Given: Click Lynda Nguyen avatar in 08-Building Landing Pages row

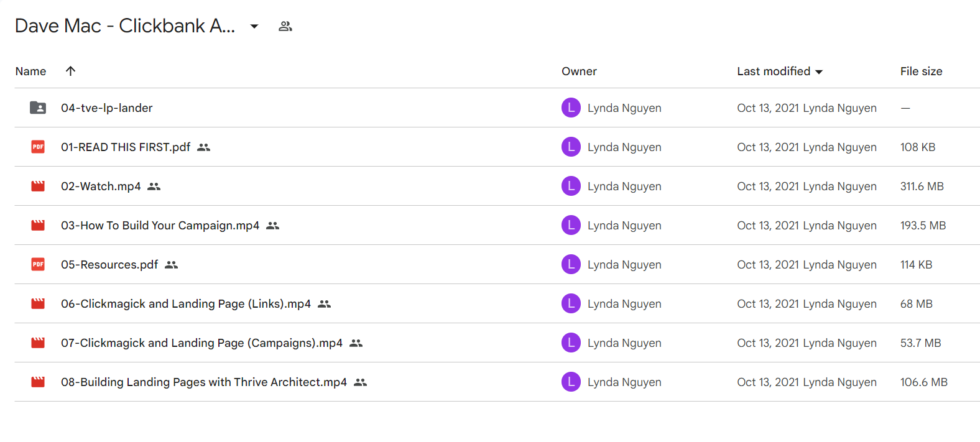Looking at the screenshot, I should pyautogui.click(x=571, y=382).
